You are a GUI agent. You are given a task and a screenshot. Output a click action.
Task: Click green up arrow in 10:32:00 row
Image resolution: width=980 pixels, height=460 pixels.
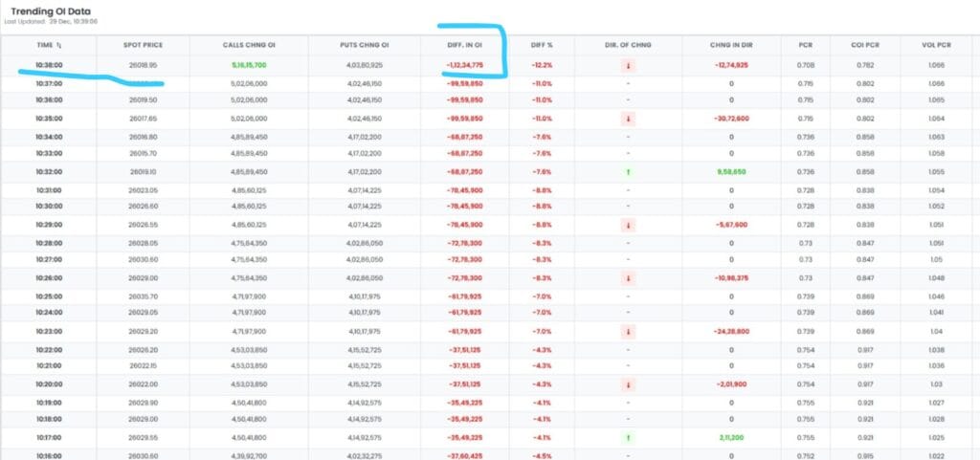[628, 171]
